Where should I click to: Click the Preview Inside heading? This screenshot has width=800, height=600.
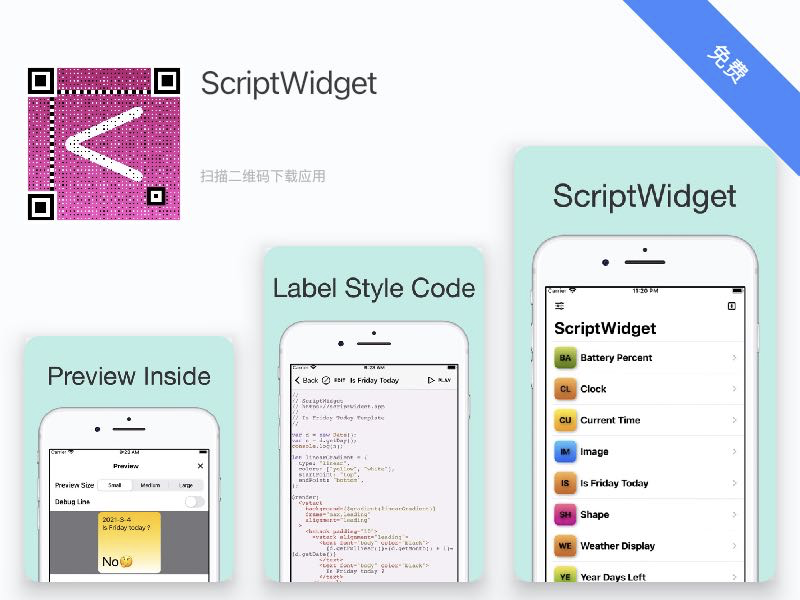[129, 376]
